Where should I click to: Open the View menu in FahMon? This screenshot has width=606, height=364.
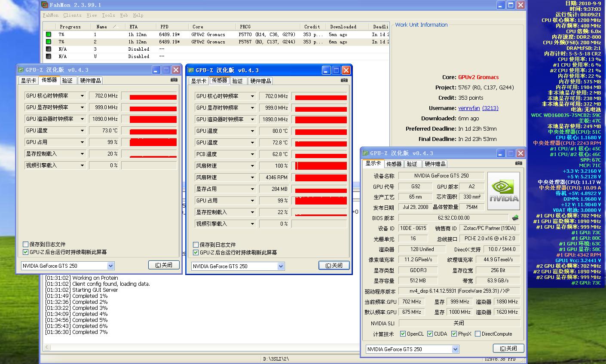coord(92,15)
